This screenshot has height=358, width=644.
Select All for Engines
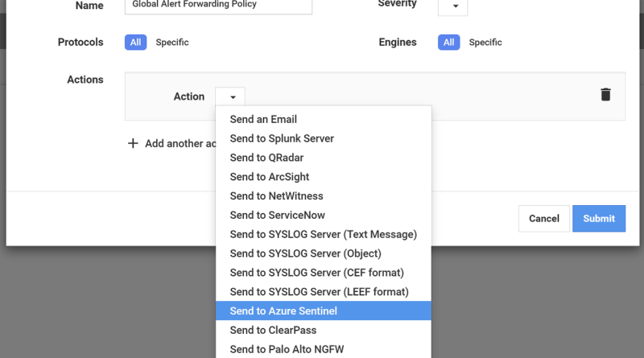(449, 43)
